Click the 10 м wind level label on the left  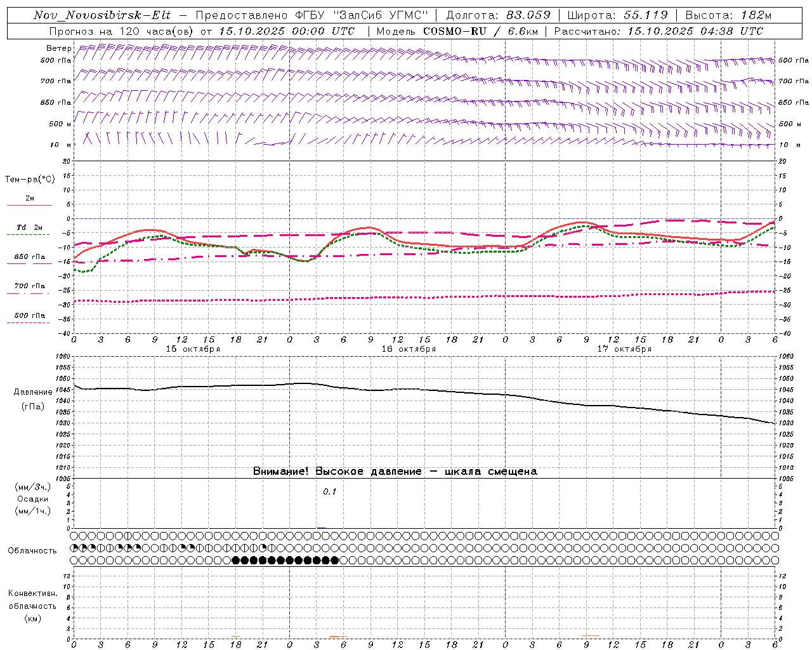(x=60, y=145)
